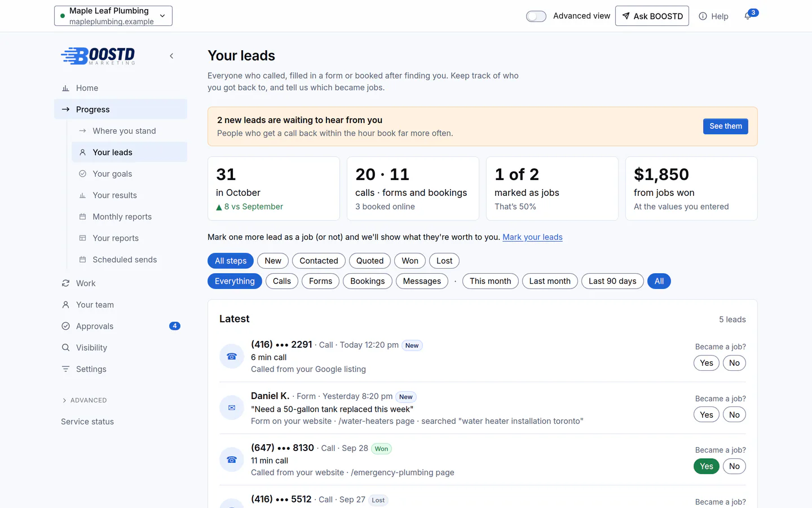Click phone icon for 2291 lead
Image resolution: width=812 pixels, height=508 pixels.
point(232,357)
